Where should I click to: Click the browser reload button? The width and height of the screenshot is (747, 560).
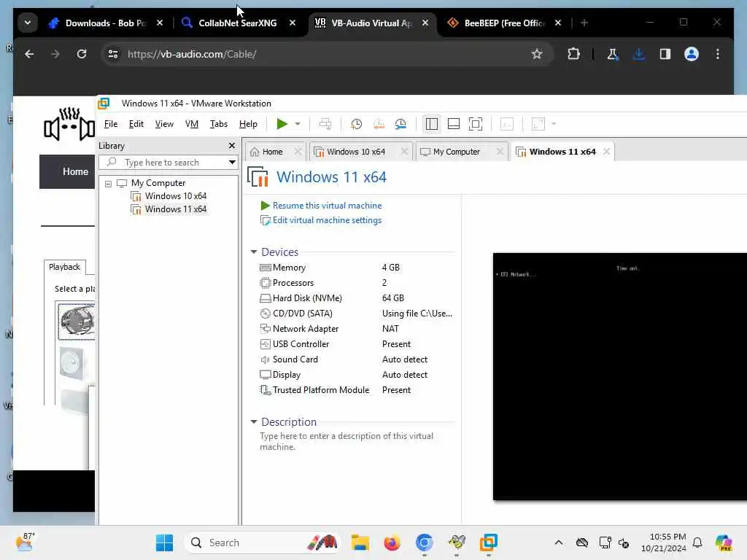tap(82, 54)
